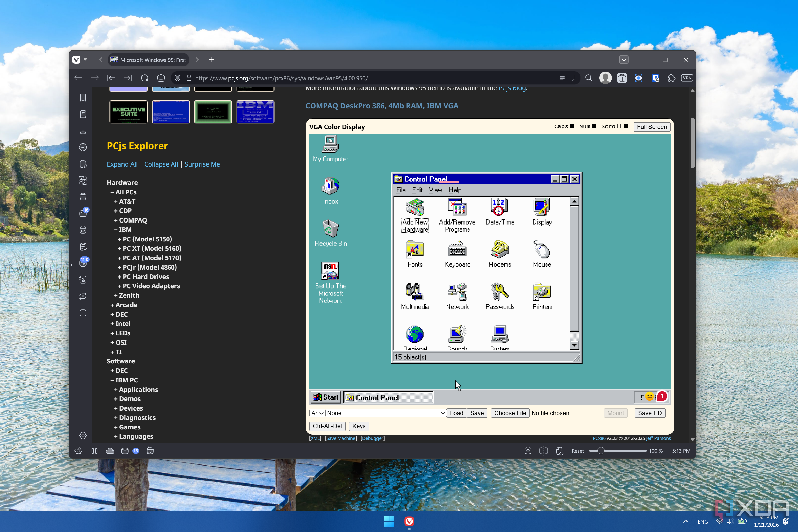Select the Recycle Bin desktop icon
798x532 pixels.
[330, 234]
